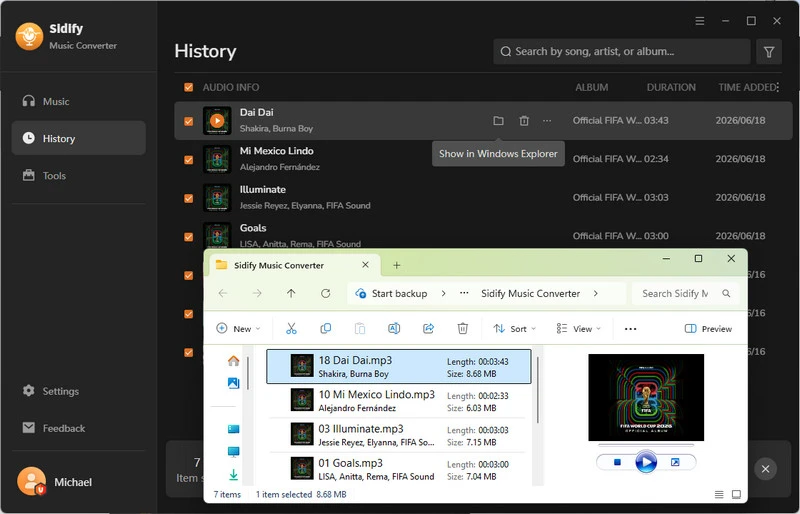The image size is (800, 514).
Task: Uncheck the Goals row checkbox
Action: 188,236
